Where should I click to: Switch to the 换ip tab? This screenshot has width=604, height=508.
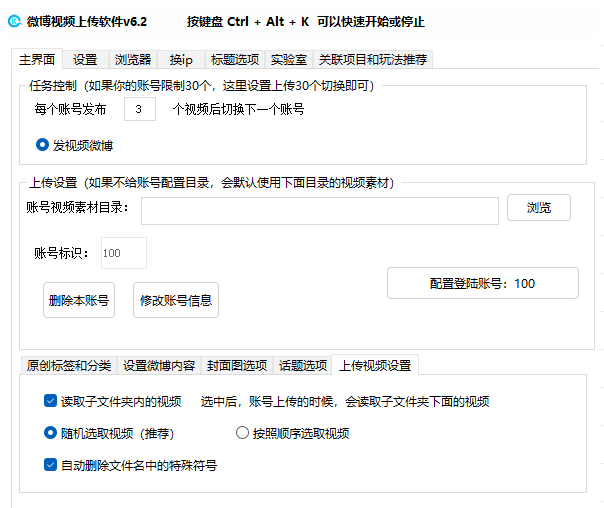click(181, 60)
